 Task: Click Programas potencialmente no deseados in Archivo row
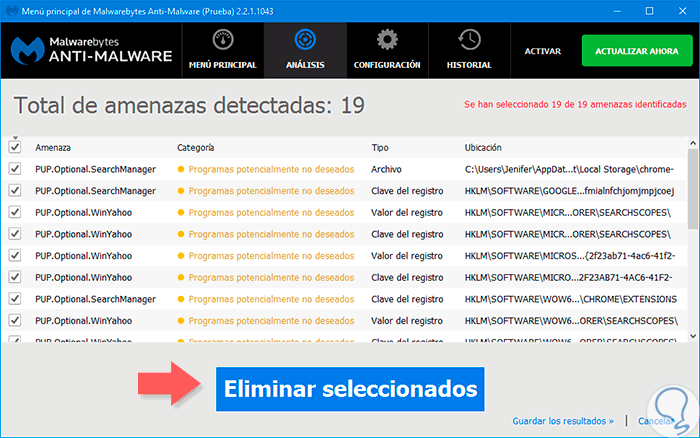pos(271,170)
